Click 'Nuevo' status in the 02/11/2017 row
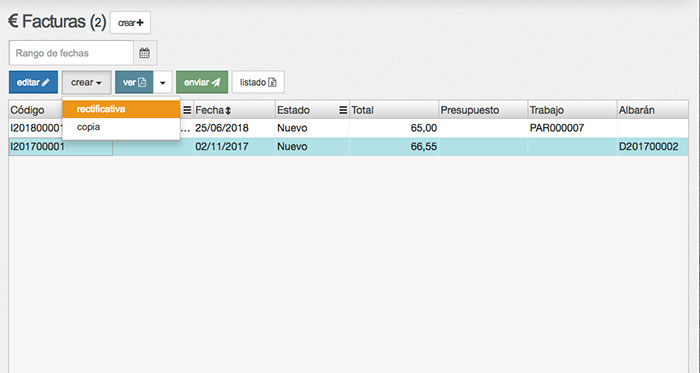 (x=312, y=147)
